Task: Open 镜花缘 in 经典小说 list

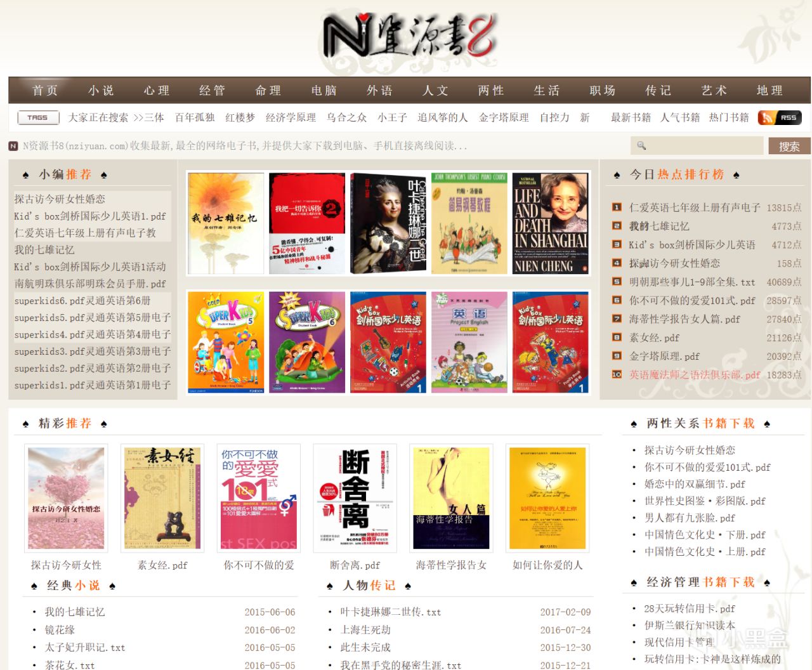Action: coord(60,630)
